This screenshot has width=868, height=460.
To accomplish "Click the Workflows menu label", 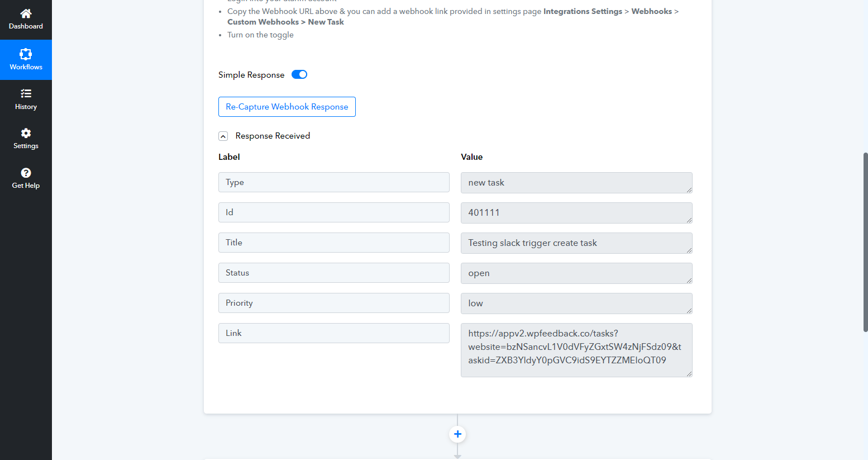I will (26, 67).
